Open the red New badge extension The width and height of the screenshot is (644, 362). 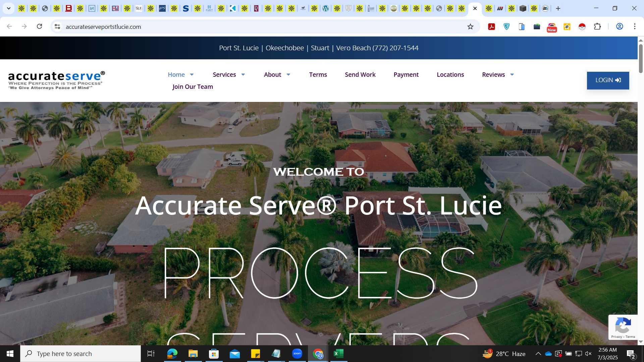552,27
